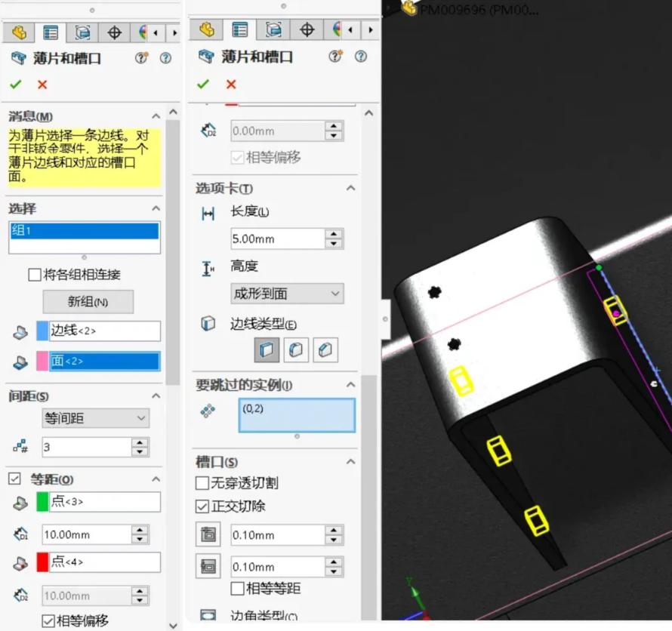Show next tabs arrow in left panel
The image size is (672, 631).
point(174,33)
